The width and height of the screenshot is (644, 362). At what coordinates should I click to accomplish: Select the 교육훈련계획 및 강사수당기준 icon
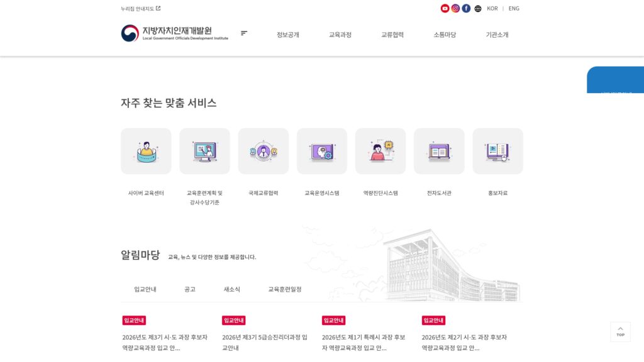[x=204, y=150]
